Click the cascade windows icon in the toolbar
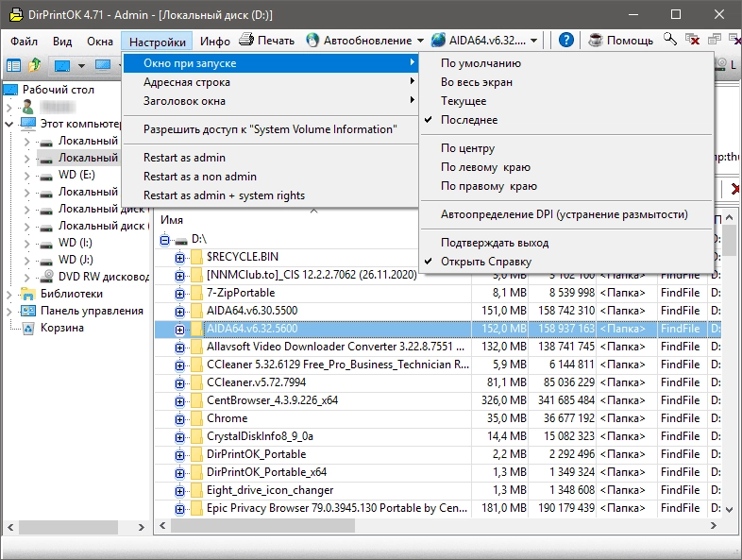 pos(714,40)
